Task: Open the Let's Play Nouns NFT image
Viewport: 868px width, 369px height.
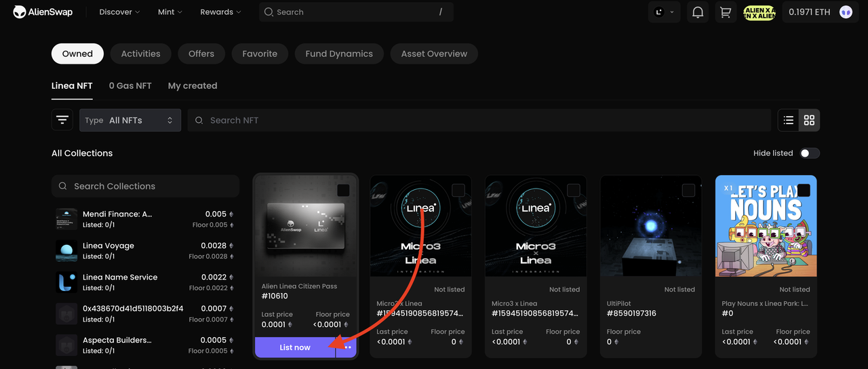Action: click(x=766, y=226)
